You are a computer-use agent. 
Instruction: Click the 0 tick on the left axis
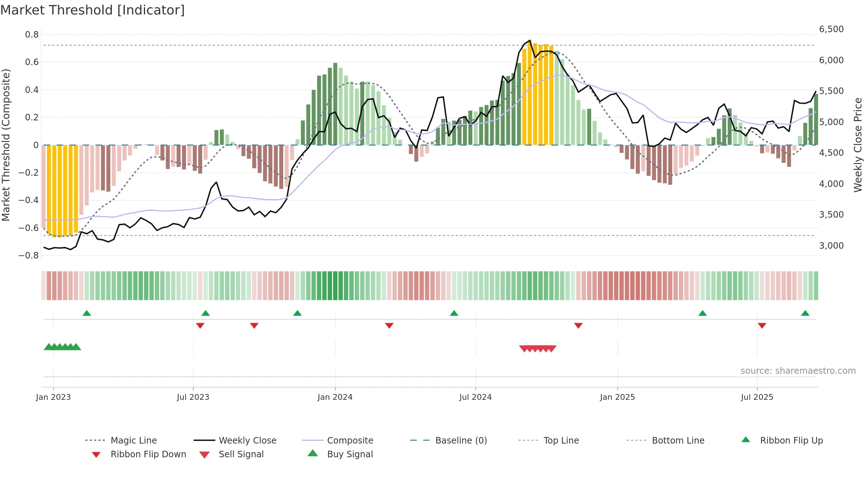[x=36, y=145]
